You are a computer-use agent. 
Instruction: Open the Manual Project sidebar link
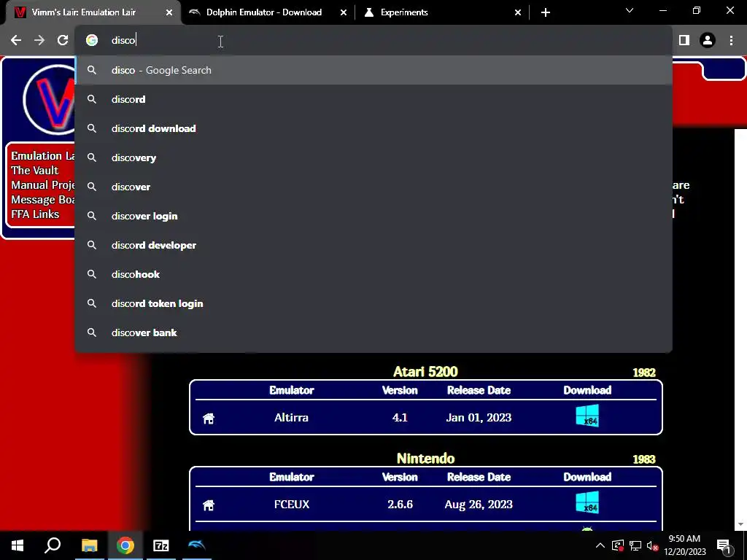(x=43, y=185)
